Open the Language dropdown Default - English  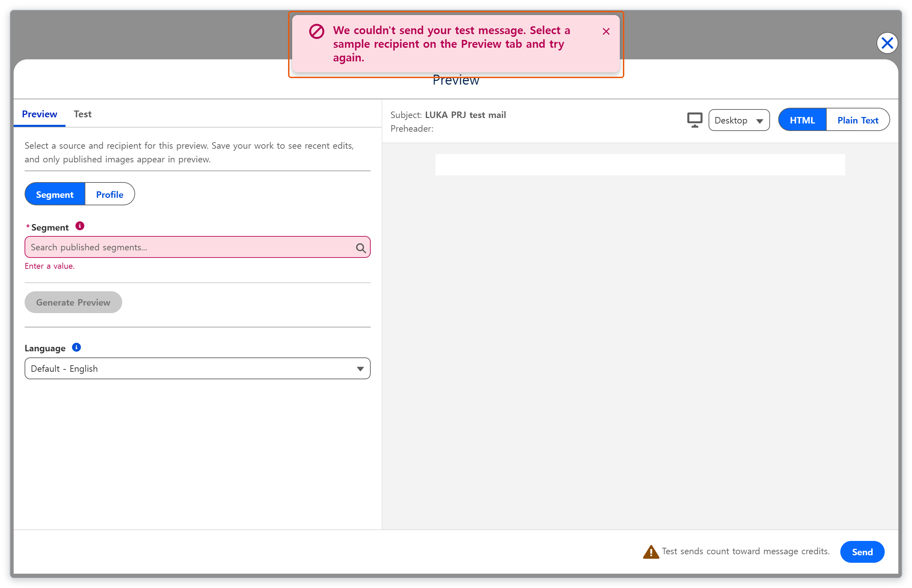(198, 368)
